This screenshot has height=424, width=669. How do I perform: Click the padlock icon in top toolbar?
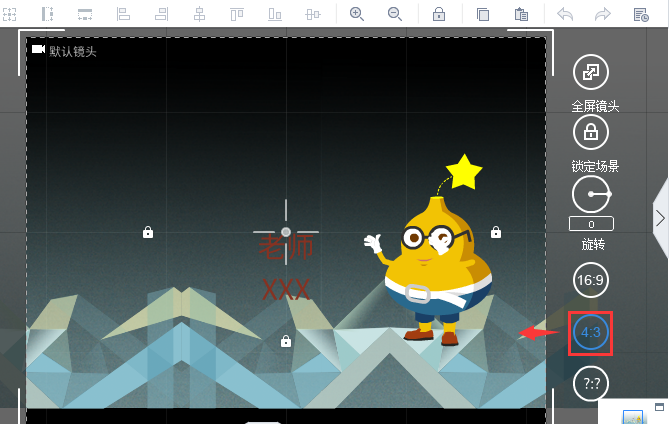[439, 14]
